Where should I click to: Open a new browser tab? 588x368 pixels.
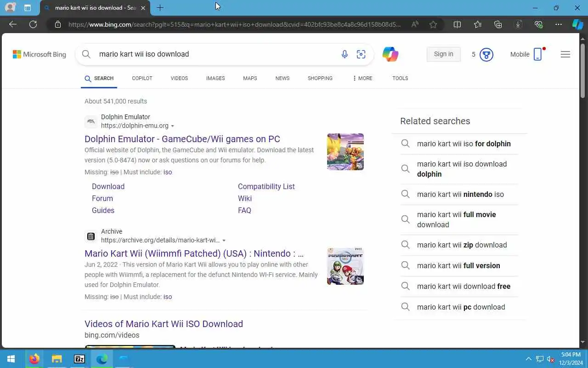160,8
